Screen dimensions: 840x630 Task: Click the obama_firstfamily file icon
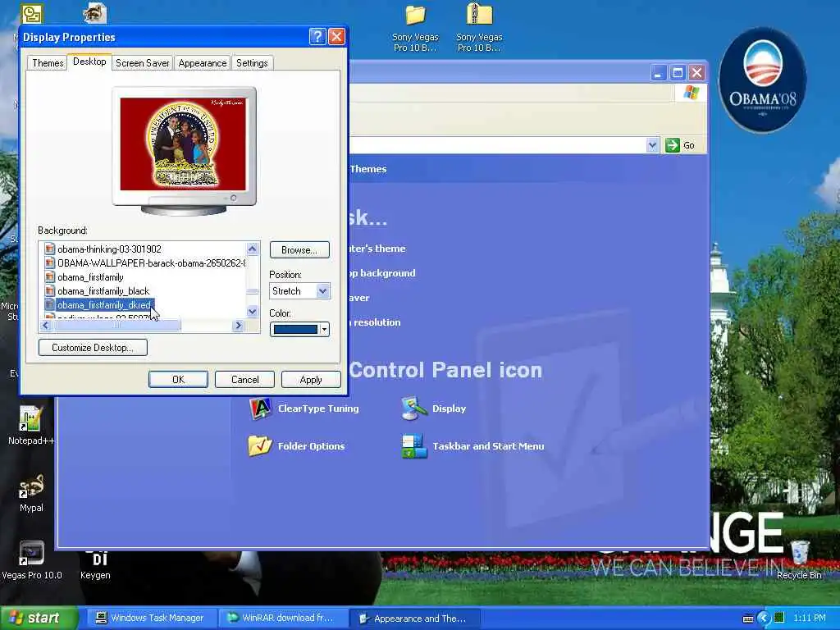coord(50,277)
